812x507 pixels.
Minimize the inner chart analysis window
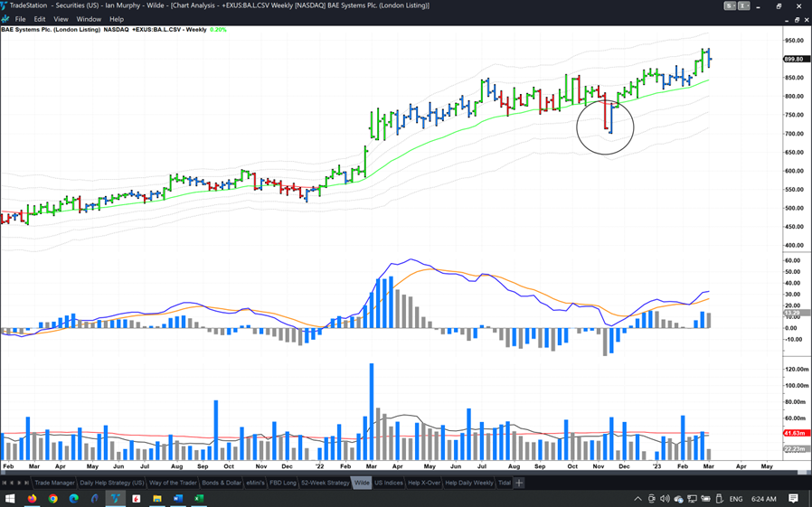click(788, 19)
